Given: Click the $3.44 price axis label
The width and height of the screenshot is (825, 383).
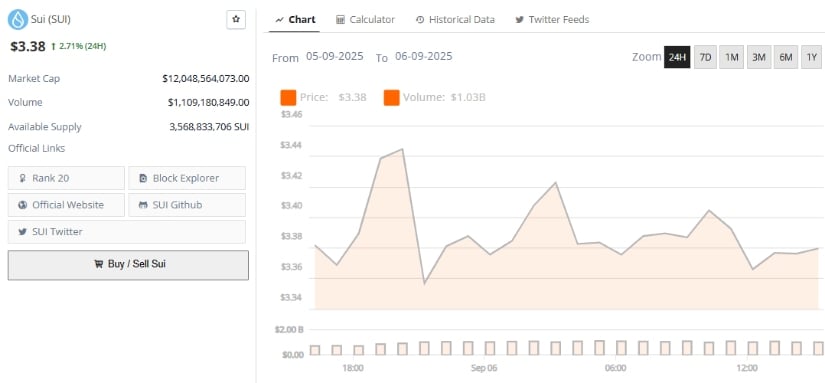Looking at the screenshot, I should (x=291, y=145).
